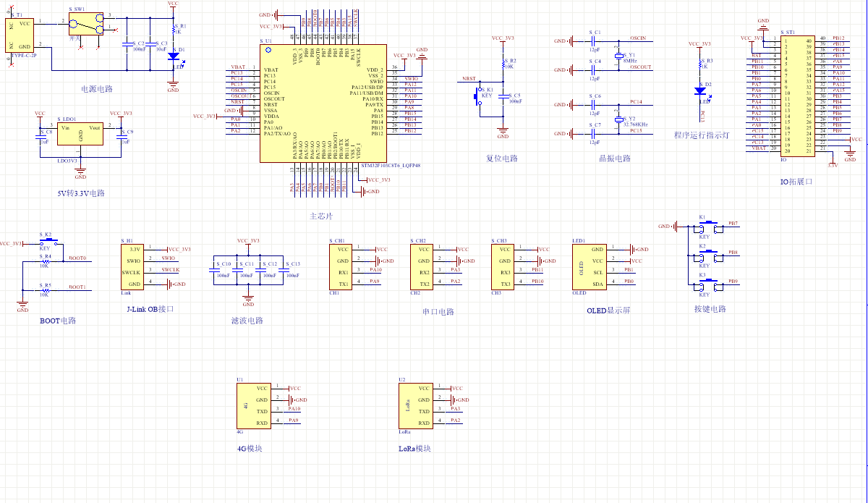Click the 'J-Link OB接口' label
This screenshot has height=503, width=868.
coord(150,309)
